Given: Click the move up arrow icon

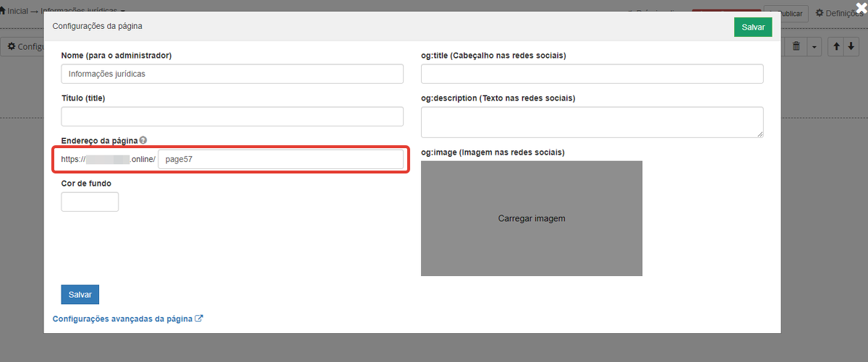Looking at the screenshot, I should [836, 46].
